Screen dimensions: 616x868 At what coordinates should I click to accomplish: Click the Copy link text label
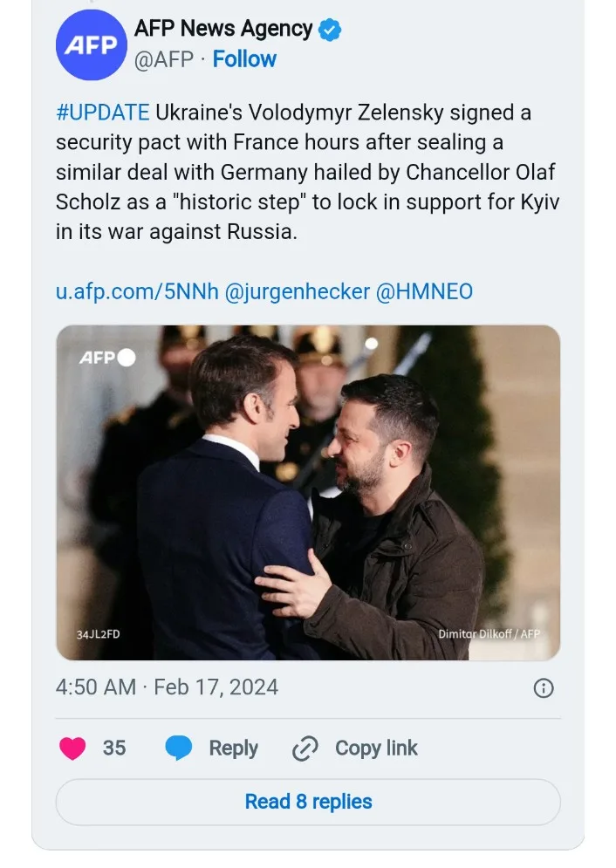pyautogui.click(x=376, y=748)
